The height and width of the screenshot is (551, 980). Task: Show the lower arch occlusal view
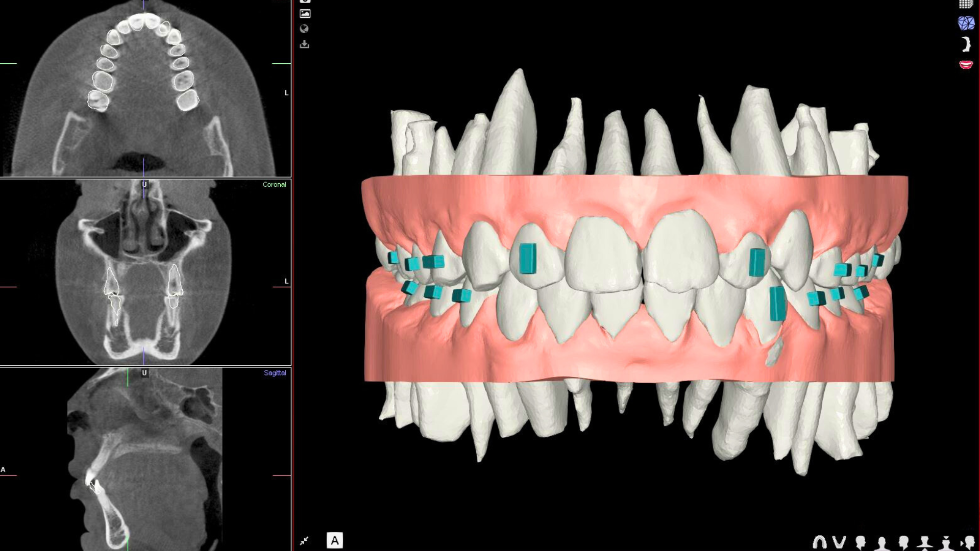pyautogui.click(x=840, y=542)
